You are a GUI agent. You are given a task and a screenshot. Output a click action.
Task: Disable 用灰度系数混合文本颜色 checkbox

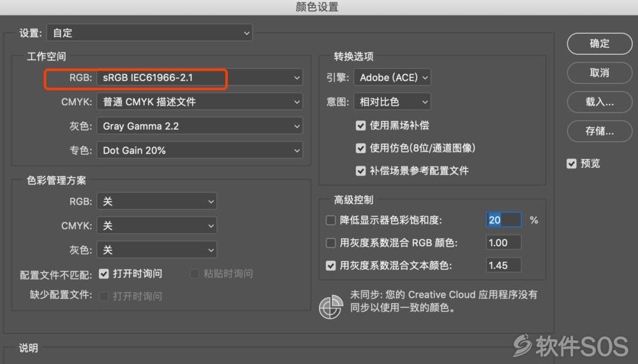330,266
